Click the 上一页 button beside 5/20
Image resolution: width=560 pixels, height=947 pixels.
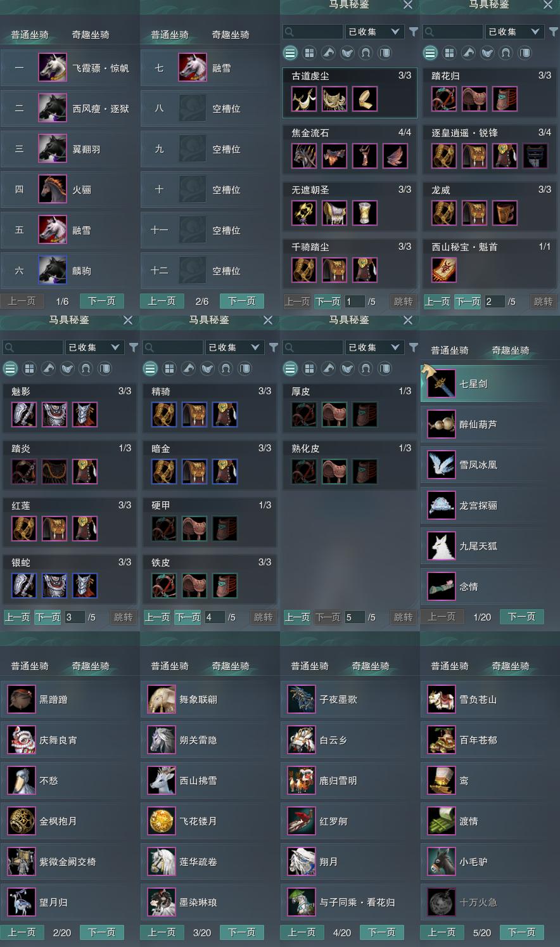click(x=442, y=932)
